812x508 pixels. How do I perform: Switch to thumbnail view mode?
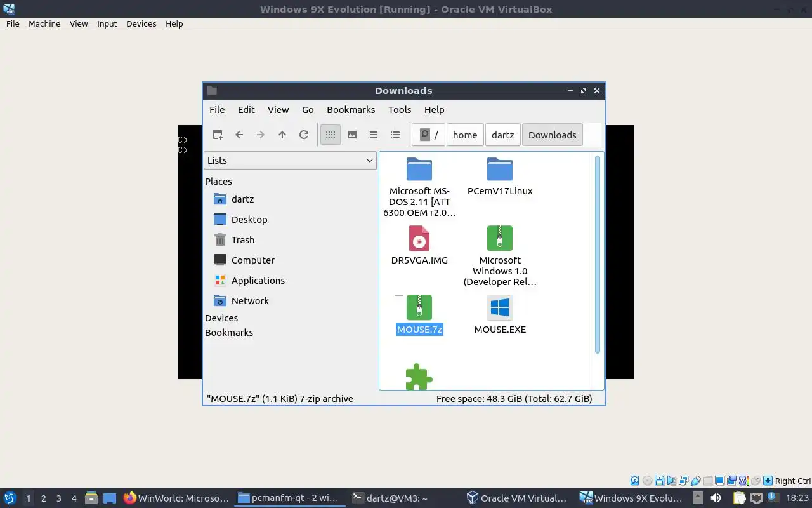point(352,135)
